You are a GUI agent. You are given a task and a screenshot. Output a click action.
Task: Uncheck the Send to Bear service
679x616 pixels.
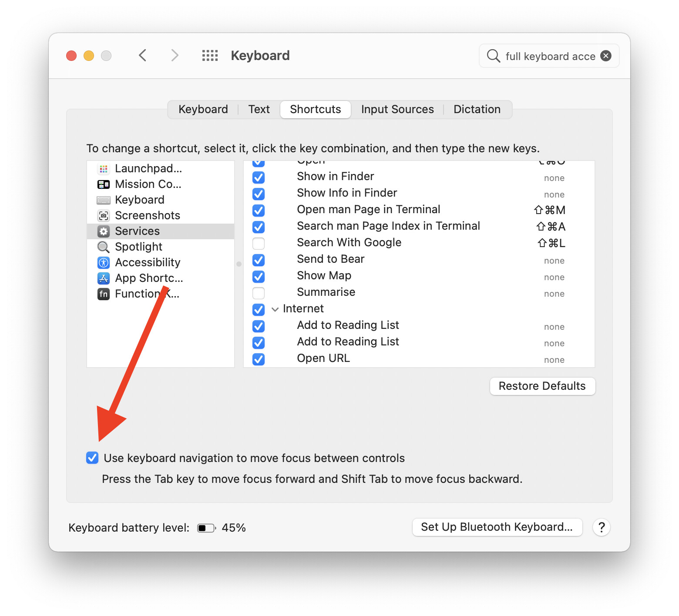[x=259, y=260]
